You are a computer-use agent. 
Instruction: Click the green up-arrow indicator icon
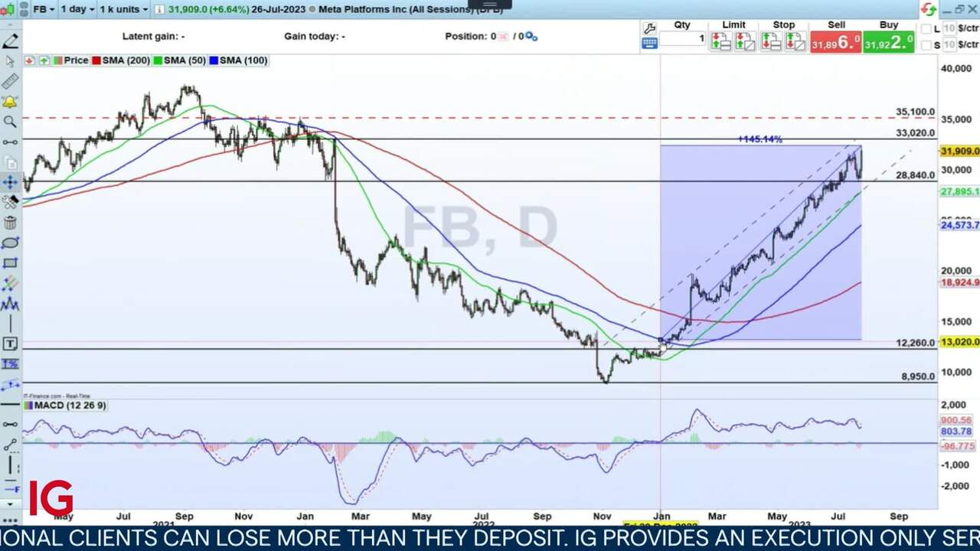(45, 60)
